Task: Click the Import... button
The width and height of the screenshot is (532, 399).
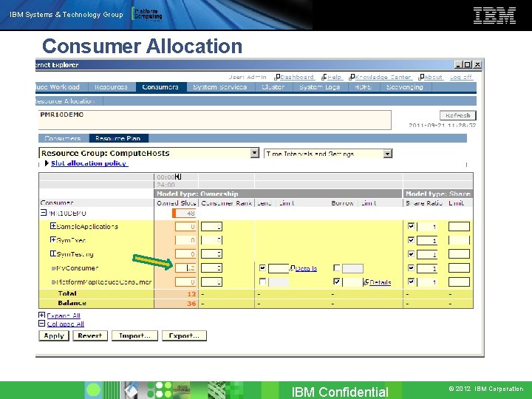Action: [134, 336]
